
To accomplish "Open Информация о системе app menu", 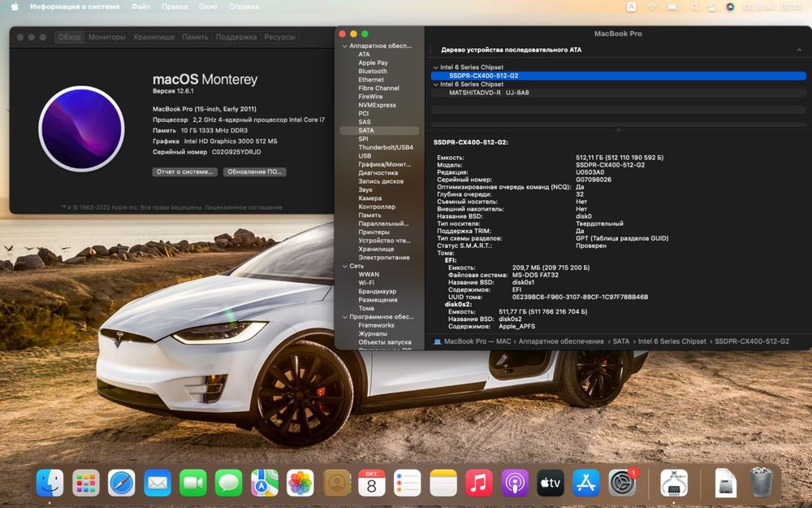I will pos(75,7).
